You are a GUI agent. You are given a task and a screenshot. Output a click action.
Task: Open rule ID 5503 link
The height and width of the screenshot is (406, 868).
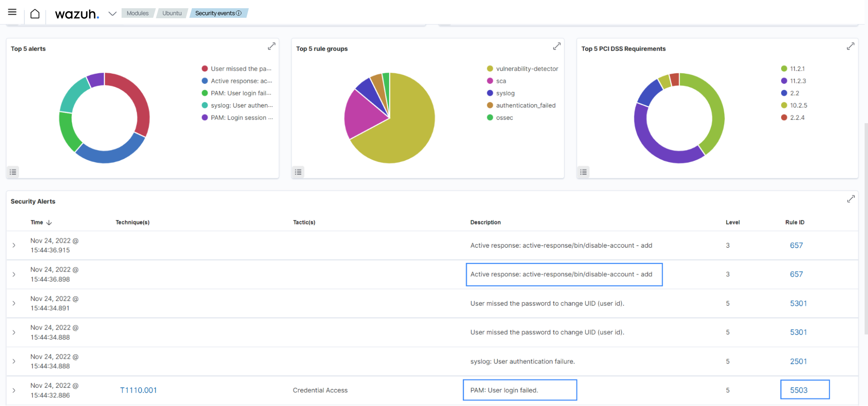[798, 390]
